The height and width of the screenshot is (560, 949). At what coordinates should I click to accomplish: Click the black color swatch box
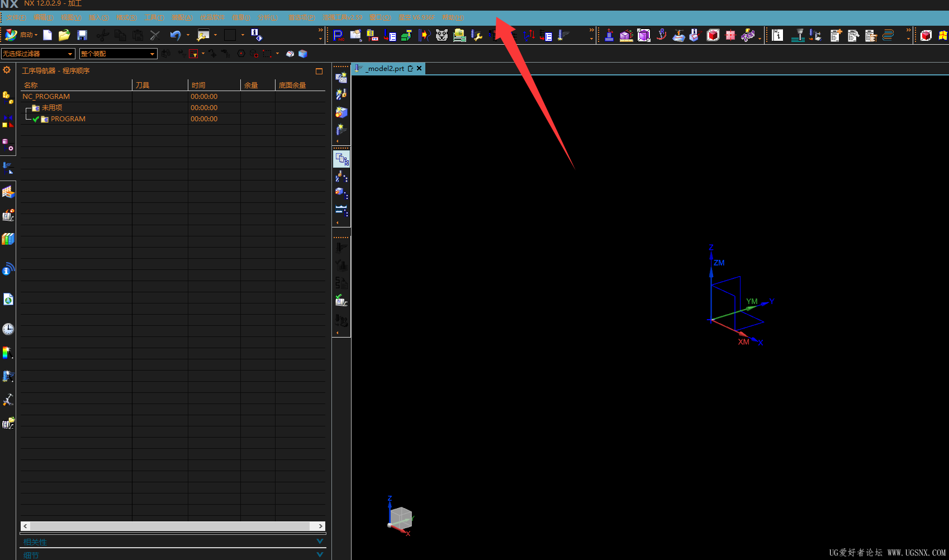[x=230, y=35]
